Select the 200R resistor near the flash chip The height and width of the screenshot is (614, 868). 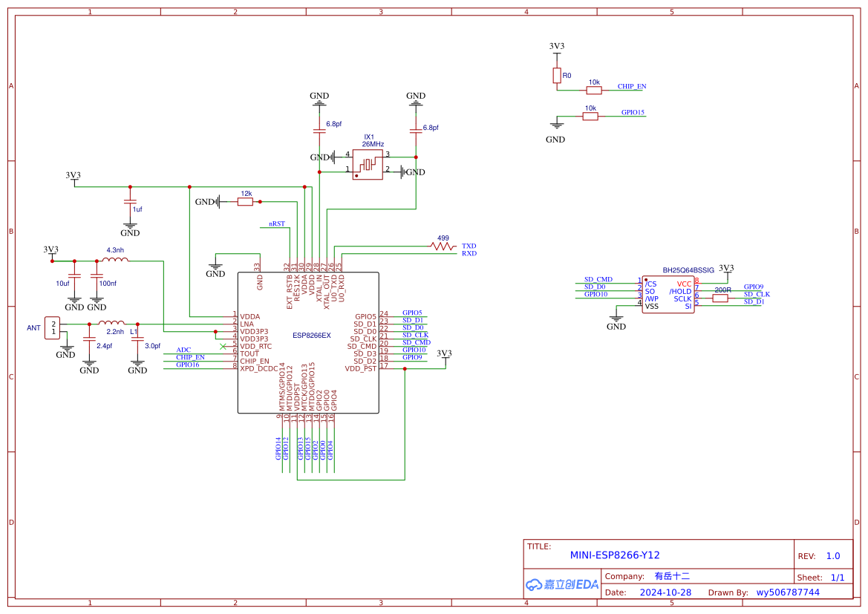click(719, 298)
